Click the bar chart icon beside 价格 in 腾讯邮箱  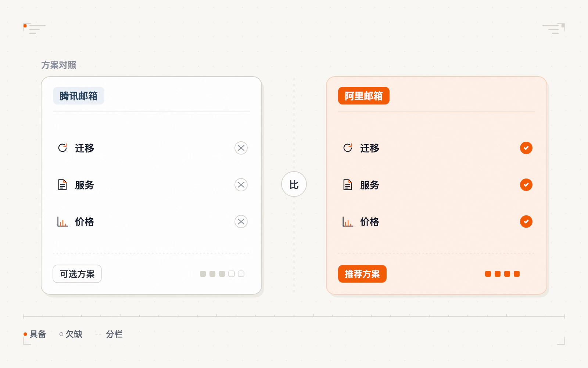point(62,222)
